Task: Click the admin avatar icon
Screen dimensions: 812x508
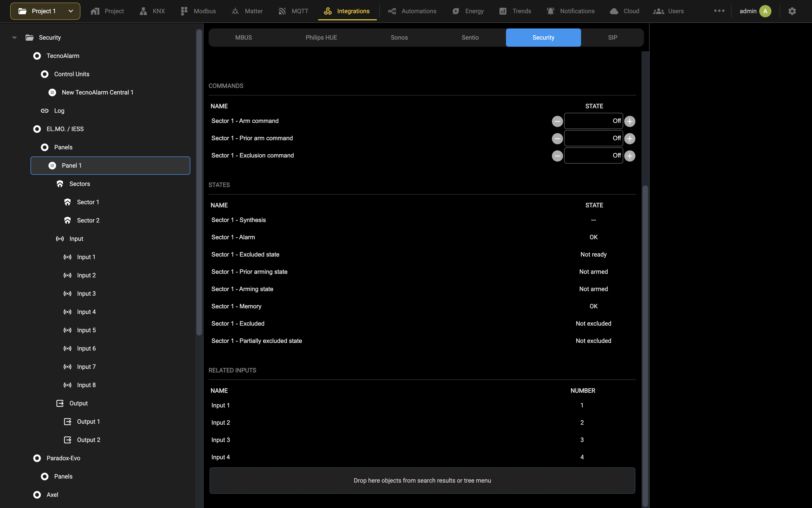Action: click(765, 11)
